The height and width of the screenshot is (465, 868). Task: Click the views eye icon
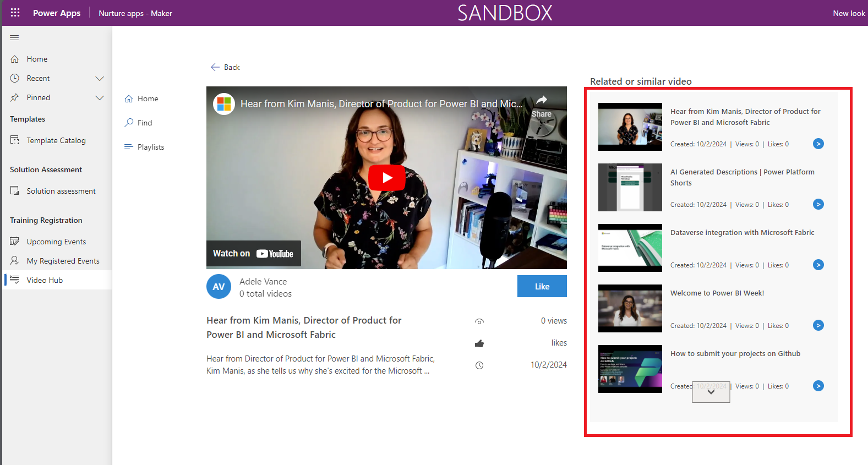tap(479, 321)
